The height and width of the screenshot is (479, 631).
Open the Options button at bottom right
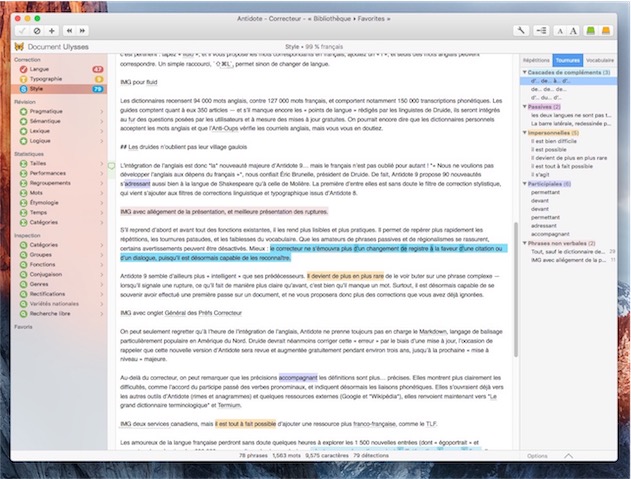point(537,456)
